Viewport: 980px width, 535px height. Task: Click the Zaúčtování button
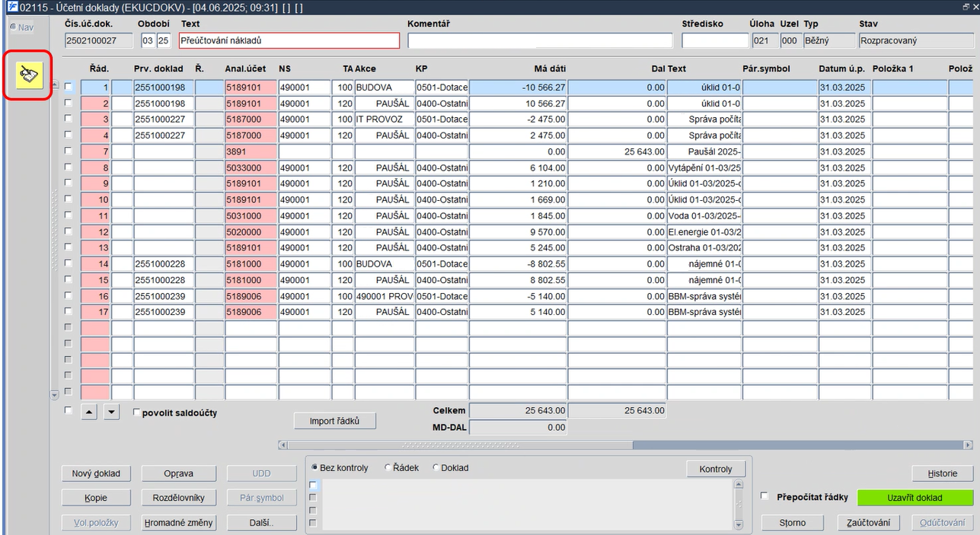(869, 523)
